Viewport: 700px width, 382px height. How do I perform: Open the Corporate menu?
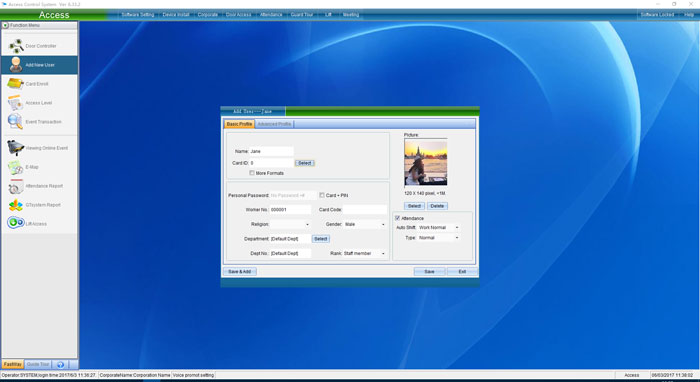click(x=208, y=15)
